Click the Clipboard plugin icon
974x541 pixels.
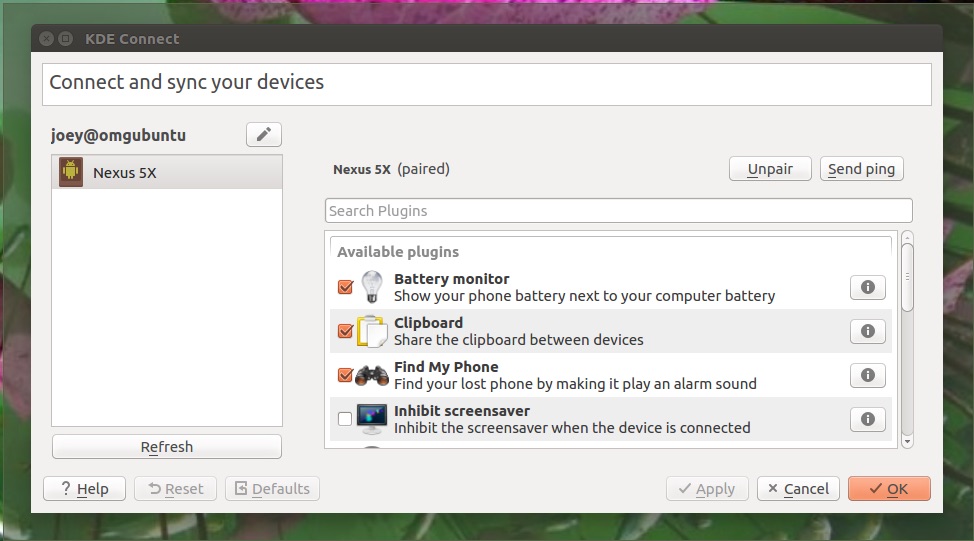click(x=371, y=331)
